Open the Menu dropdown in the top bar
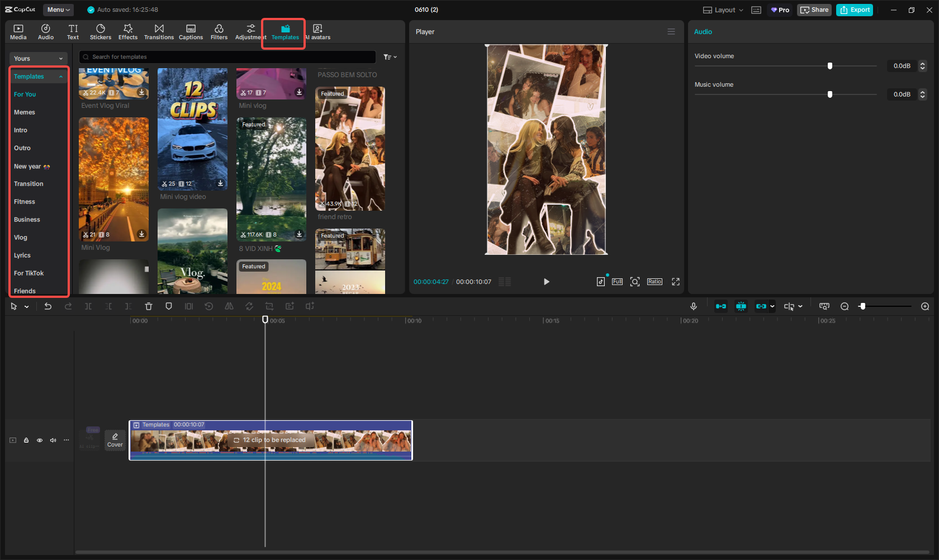The image size is (939, 560). tap(58, 10)
